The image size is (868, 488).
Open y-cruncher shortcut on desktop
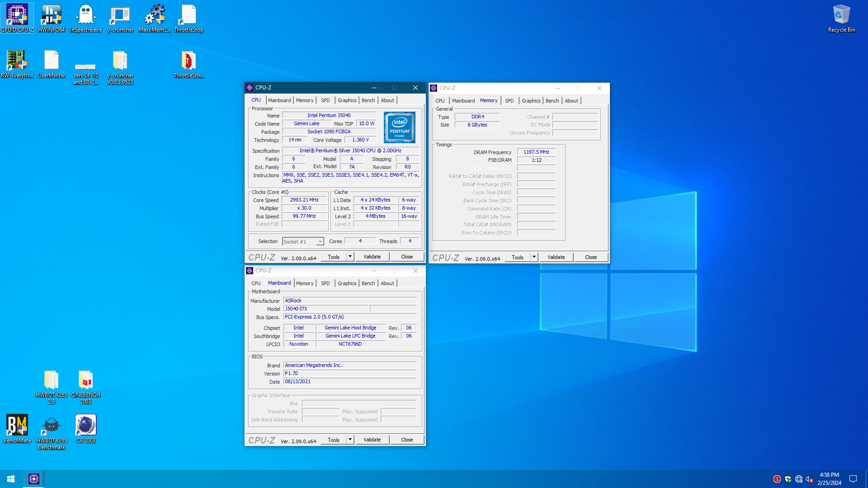(x=120, y=19)
